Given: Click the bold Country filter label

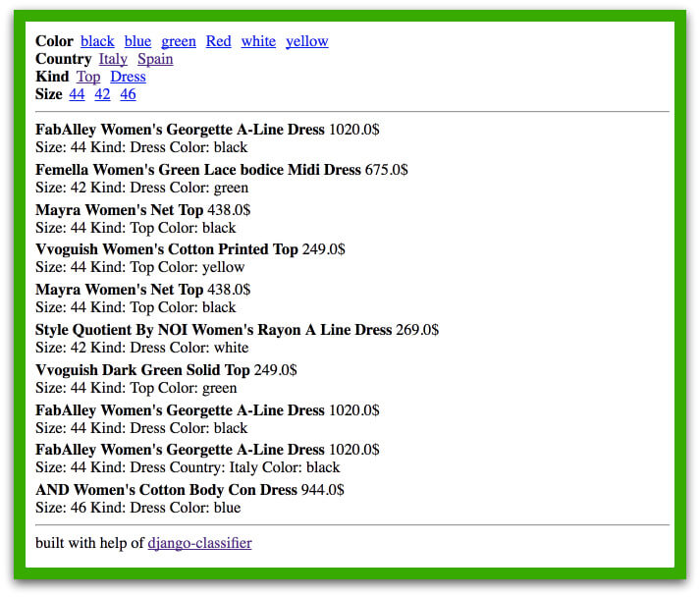Looking at the screenshot, I should click(64, 59).
